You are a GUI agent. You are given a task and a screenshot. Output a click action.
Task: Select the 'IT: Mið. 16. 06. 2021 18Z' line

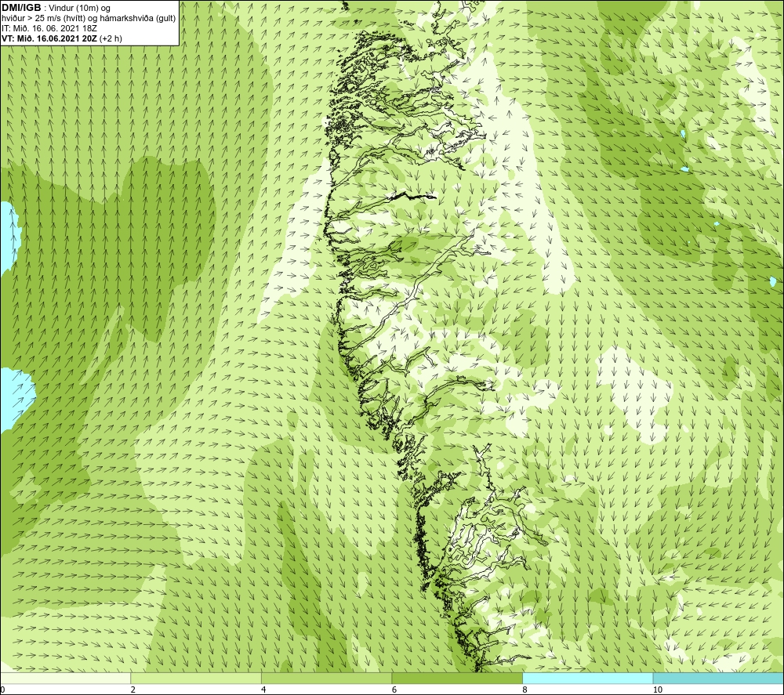pyautogui.click(x=49, y=28)
